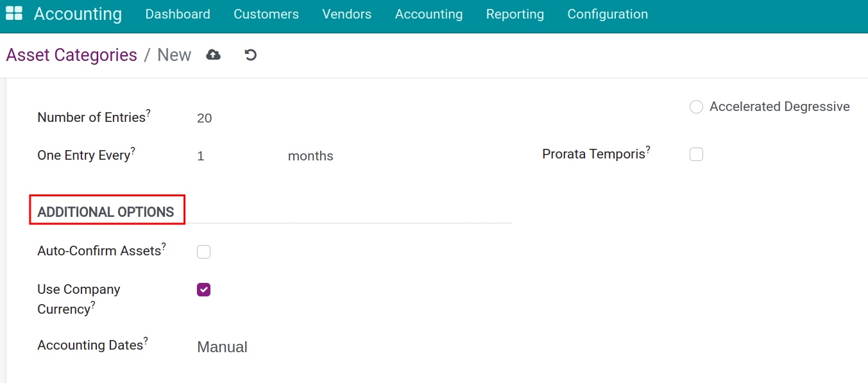Open the Accounting Dates Manual dropdown
The image size is (868, 383).
(222, 347)
